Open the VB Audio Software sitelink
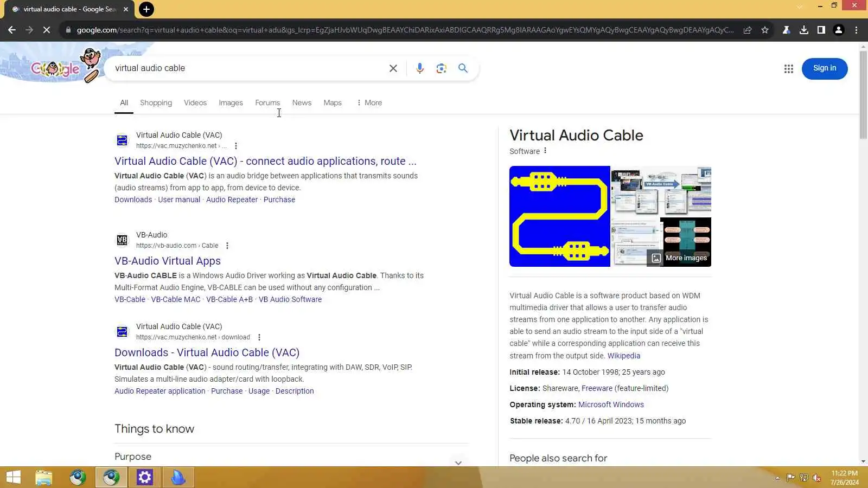This screenshot has height=488, width=868. click(290, 299)
